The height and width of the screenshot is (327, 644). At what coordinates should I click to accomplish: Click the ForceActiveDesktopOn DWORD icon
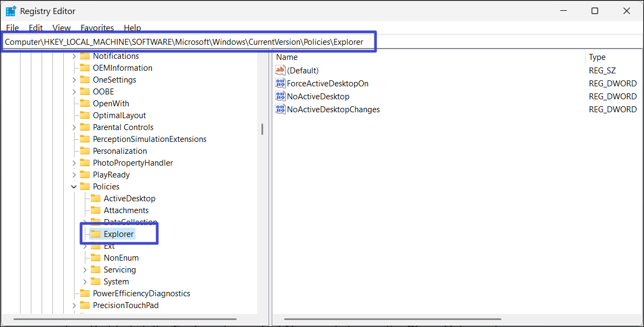tap(280, 83)
